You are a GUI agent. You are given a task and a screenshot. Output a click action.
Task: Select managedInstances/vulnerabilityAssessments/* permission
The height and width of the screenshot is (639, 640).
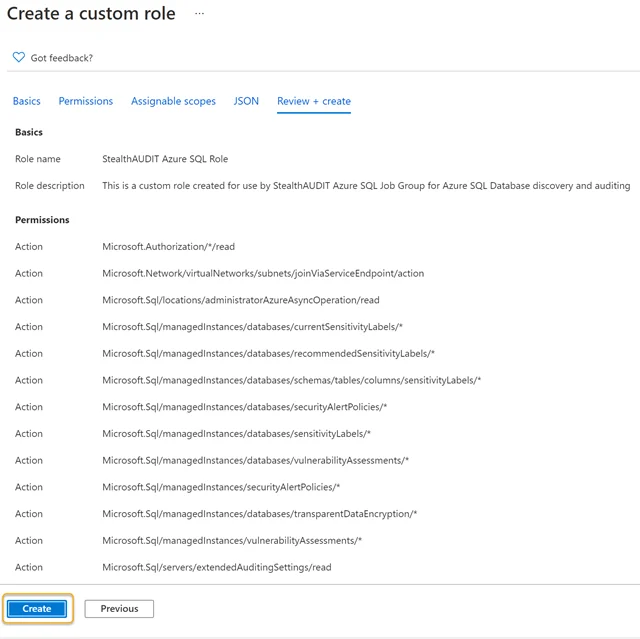[x=232, y=541]
